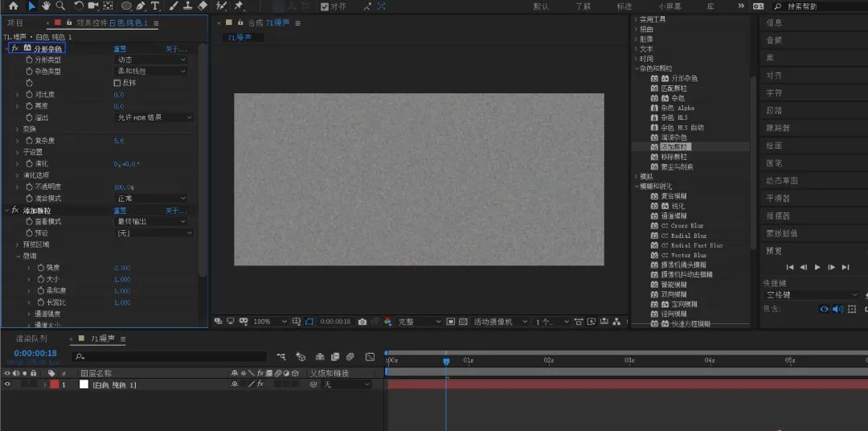Screen dimensions: 868x431
Task: Select the Hand tool
Action: point(46,6)
